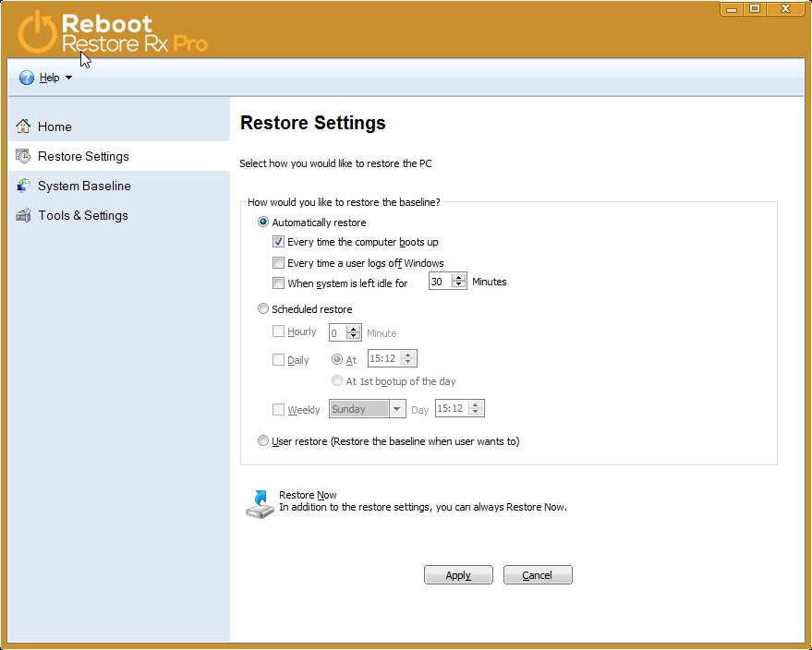Click the globe icon beside Help
The image size is (812, 650).
click(27, 77)
